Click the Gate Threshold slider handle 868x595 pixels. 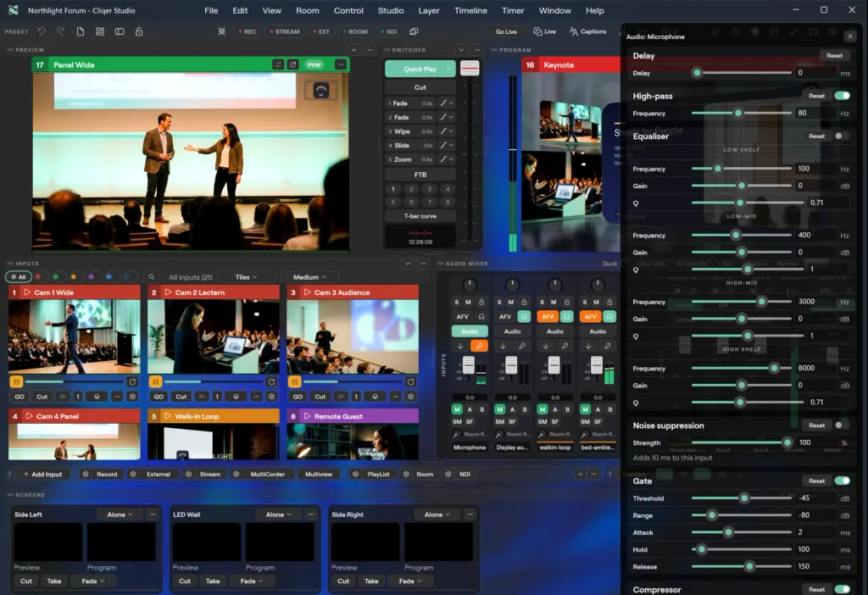coord(744,498)
